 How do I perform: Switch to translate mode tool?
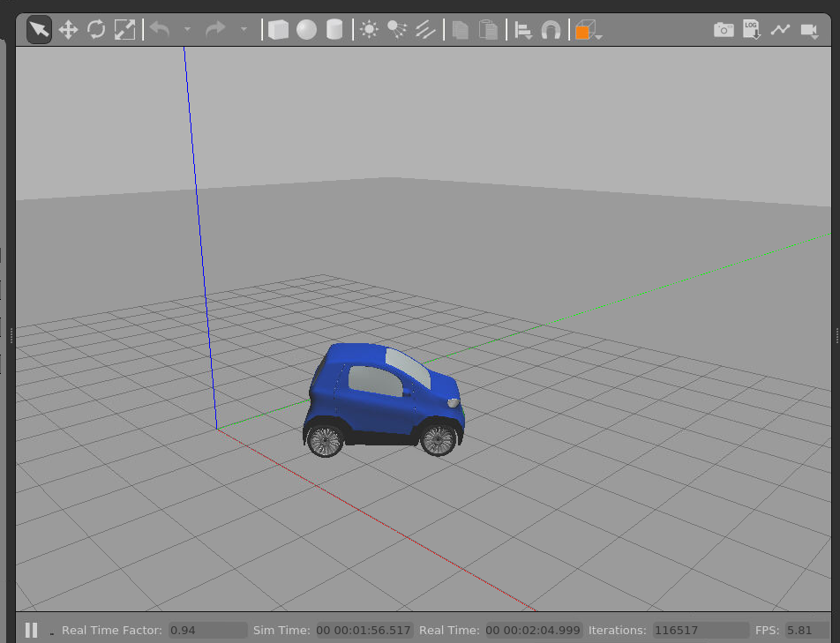tap(68, 29)
